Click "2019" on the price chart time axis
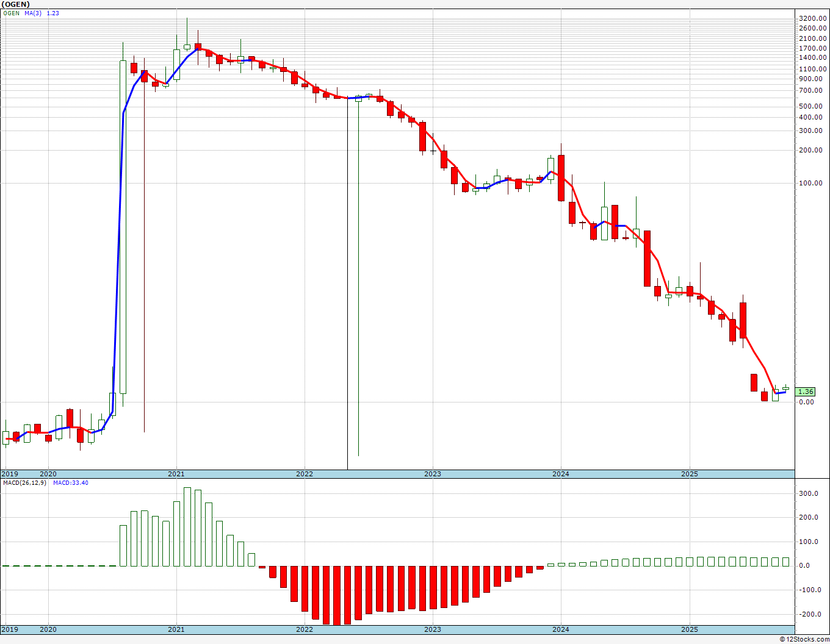The image size is (830, 644). (x=10, y=474)
